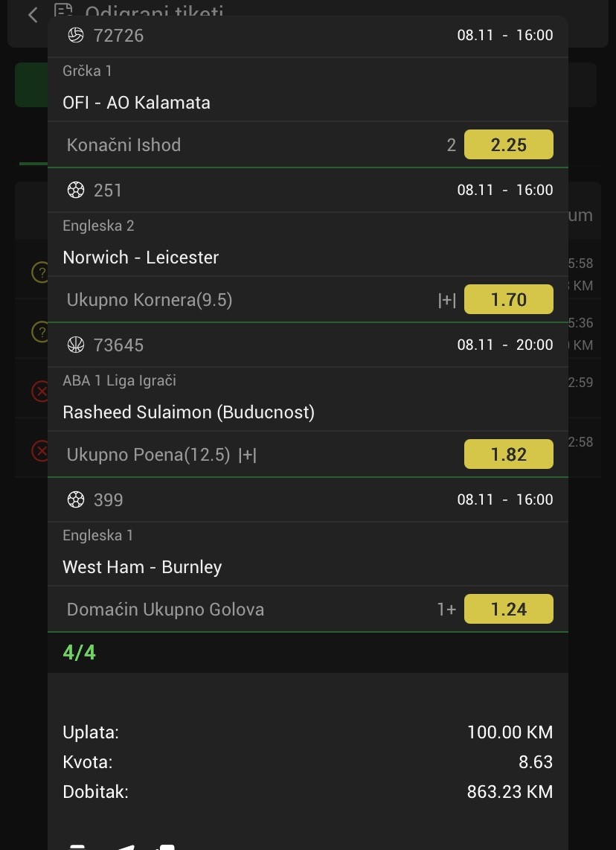This screenshot has width=616, height=850.
Task: Tap the football icon next to 399
Action: pos(75,499)
